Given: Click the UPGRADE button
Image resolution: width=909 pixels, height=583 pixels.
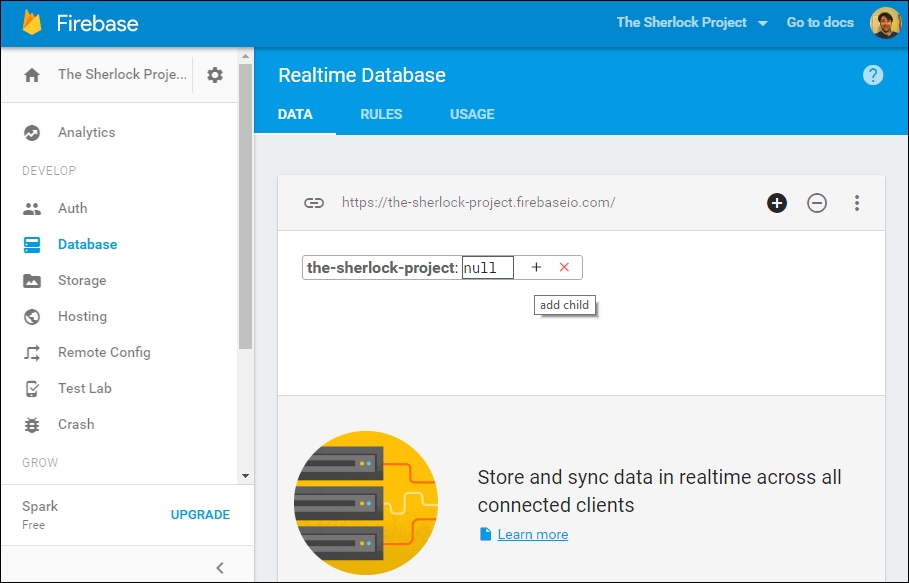Looking at the screenshot, I should tap(200, 515).
